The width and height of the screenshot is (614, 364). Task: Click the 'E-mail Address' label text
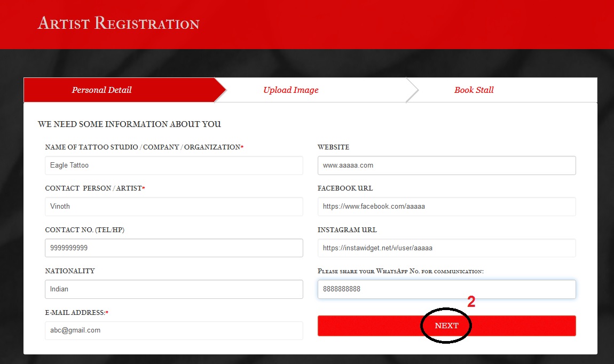[x=75, y=312]
